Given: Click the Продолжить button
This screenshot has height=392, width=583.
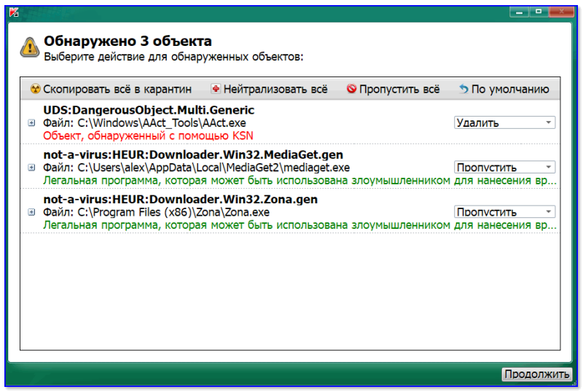Looking at the screenshot, I should (x=537, y=374).
